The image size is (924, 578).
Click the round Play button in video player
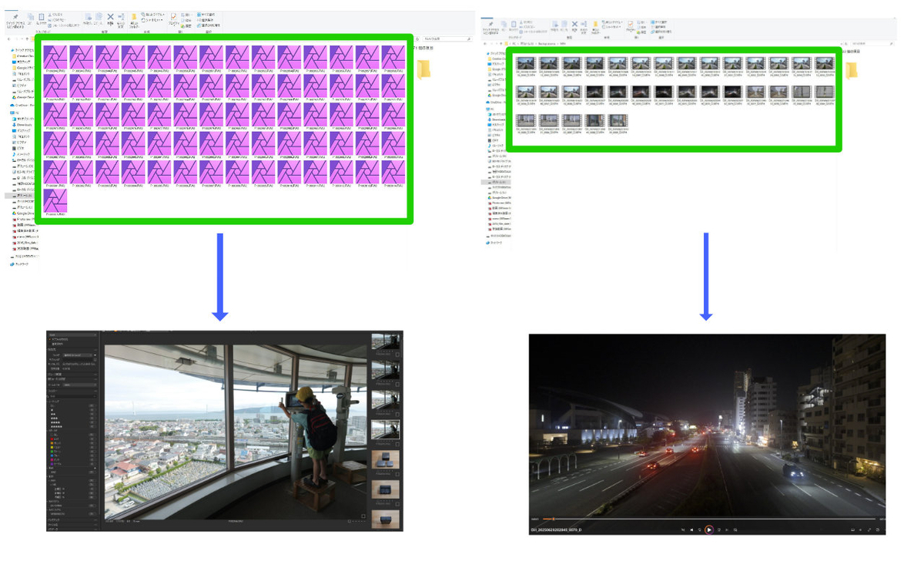coord(709,530)
